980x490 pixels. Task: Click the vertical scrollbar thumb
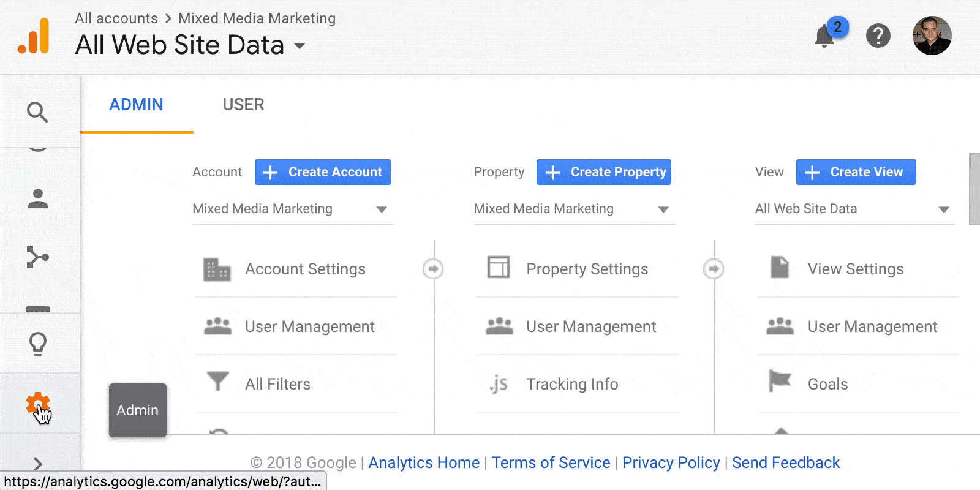click(974, 189)
